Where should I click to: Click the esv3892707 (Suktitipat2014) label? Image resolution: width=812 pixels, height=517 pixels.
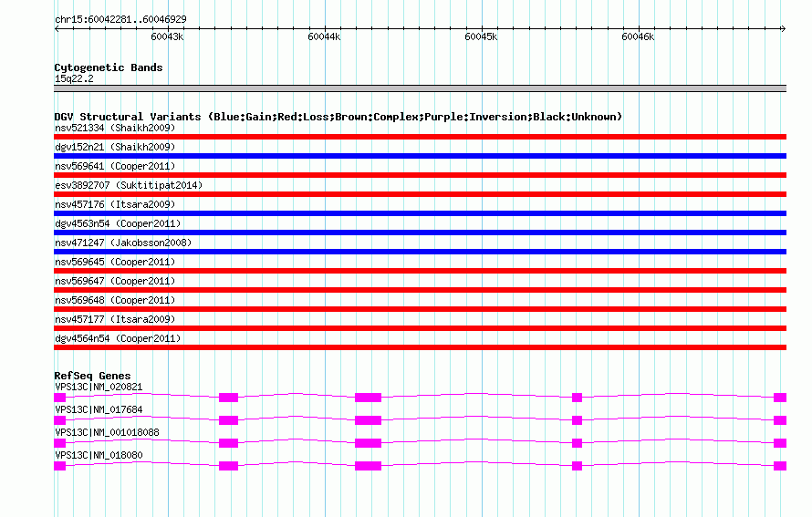click(x=129, y=185)
